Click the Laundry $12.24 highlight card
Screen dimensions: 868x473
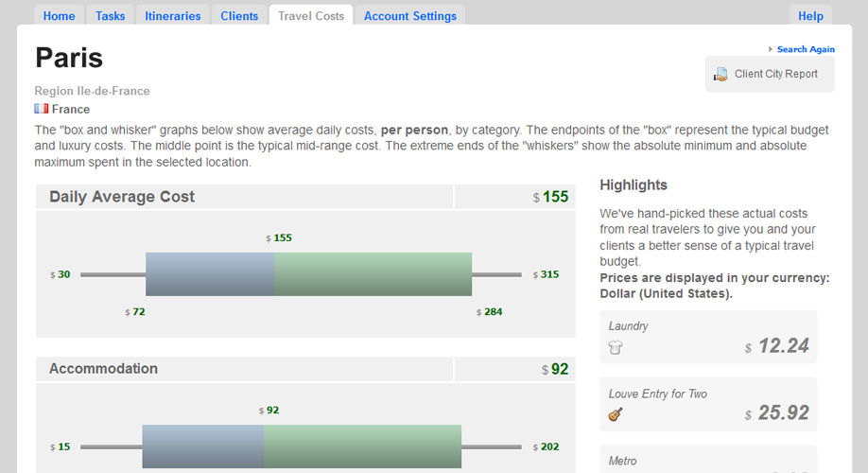point(708,338)
